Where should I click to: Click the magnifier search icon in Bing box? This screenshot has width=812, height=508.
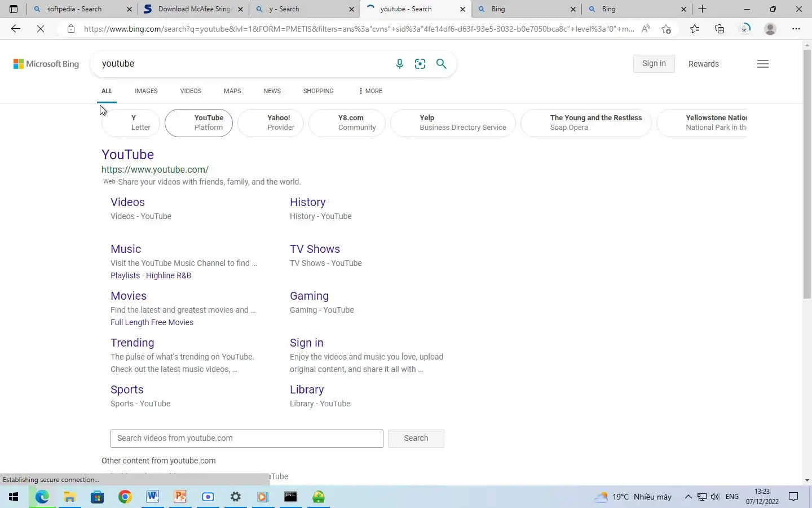442,64
